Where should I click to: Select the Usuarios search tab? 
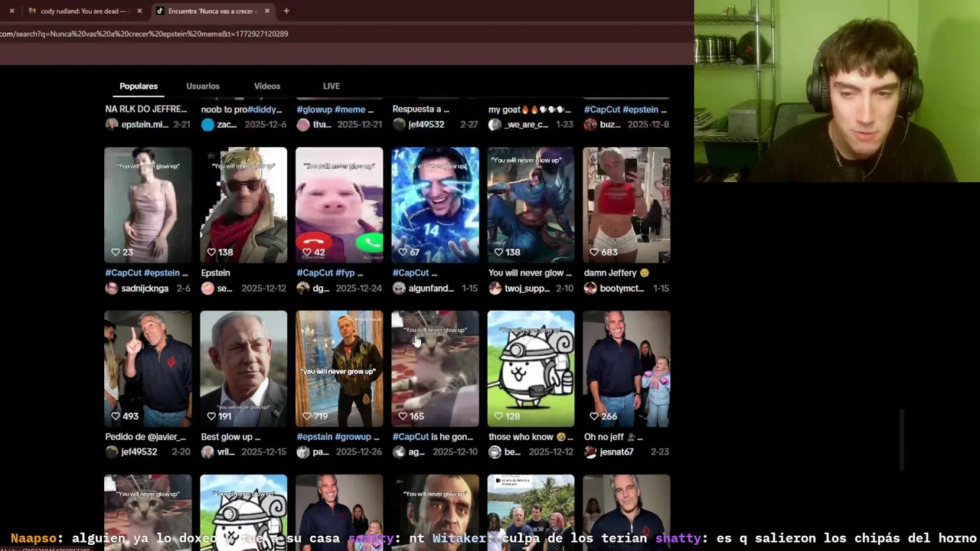[203, 86]
